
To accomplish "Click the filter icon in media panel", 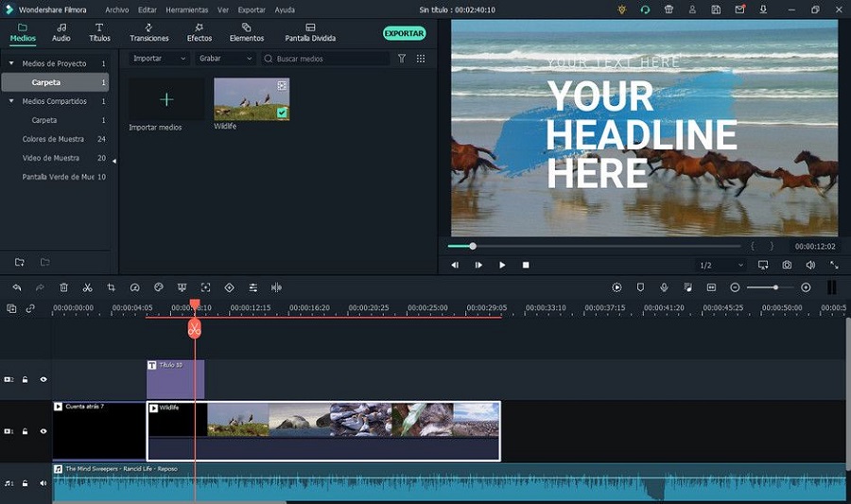I will tap(402, 59).
